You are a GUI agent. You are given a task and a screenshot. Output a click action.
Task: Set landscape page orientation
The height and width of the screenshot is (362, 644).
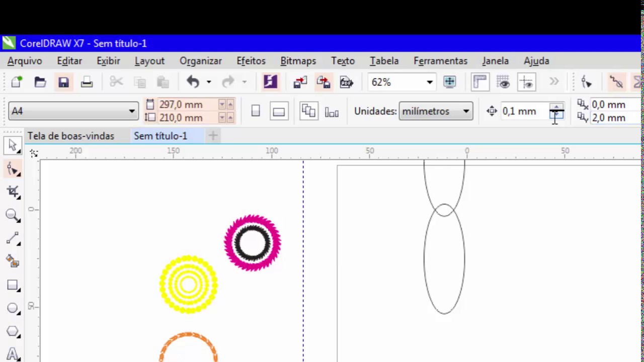tap(279, 111)
